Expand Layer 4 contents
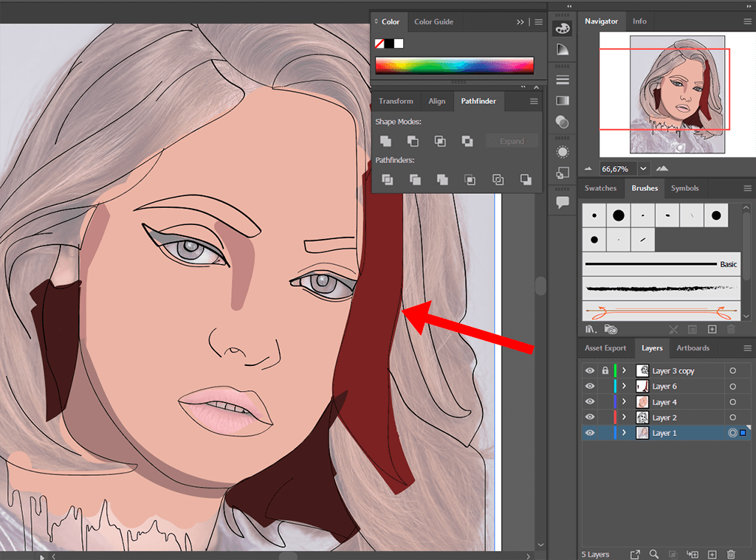756x560 pixels. click(625, 402)
